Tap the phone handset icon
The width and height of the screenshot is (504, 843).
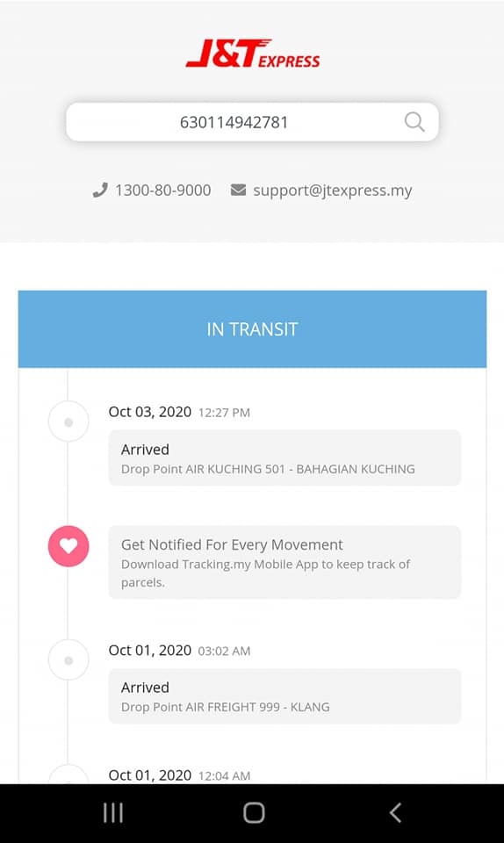(x=100, y=190)
